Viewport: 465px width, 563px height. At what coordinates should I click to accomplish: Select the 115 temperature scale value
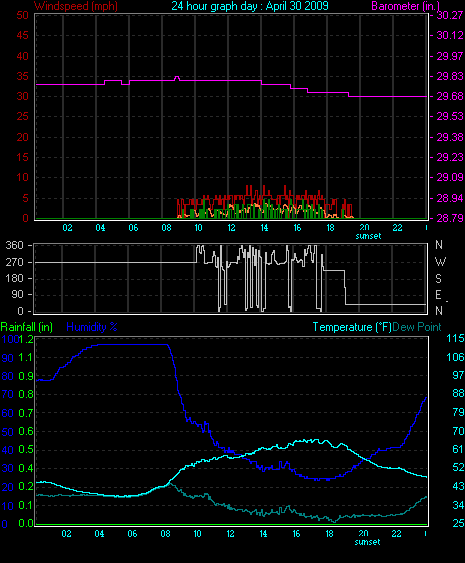(455, 338)
